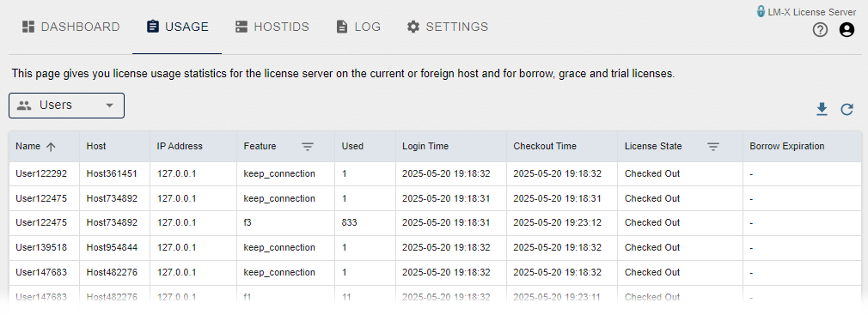Image resolution: width=868 pixels, height=315 pixels.
Task: Open the Feature column filter icon
Action: pyautogui.click(x=307, y=147)
